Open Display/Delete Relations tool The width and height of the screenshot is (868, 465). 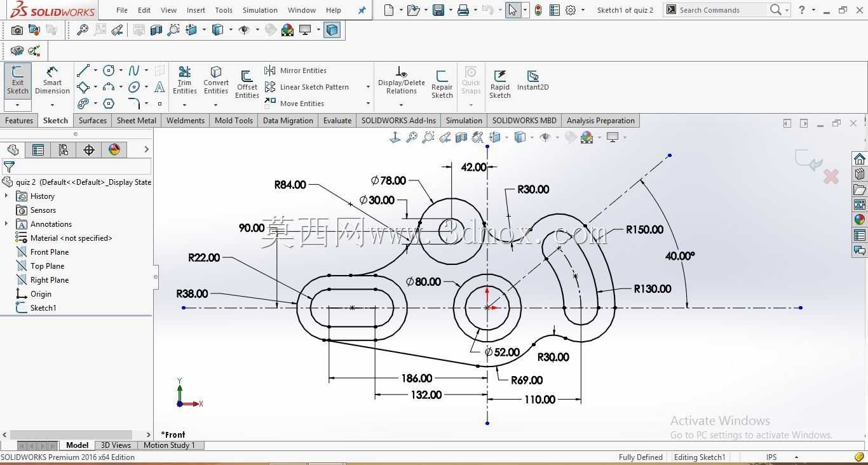pos(401,81)
